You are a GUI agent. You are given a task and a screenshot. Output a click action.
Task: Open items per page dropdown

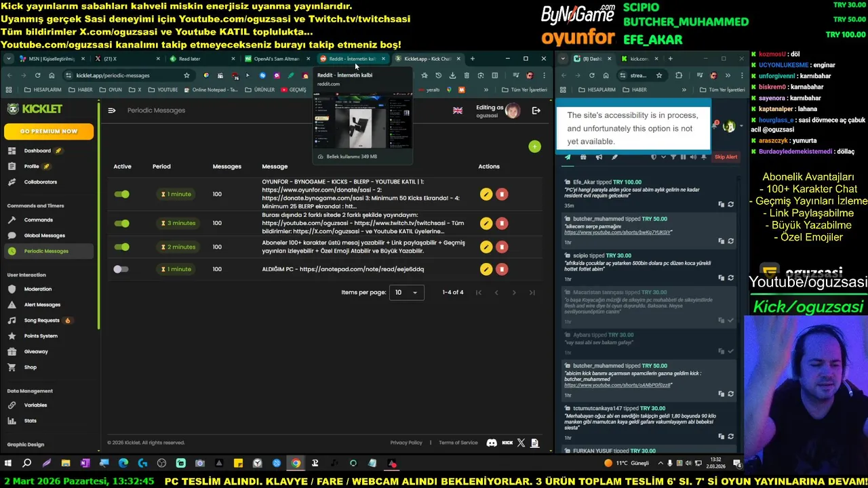(x=407, y=292)
